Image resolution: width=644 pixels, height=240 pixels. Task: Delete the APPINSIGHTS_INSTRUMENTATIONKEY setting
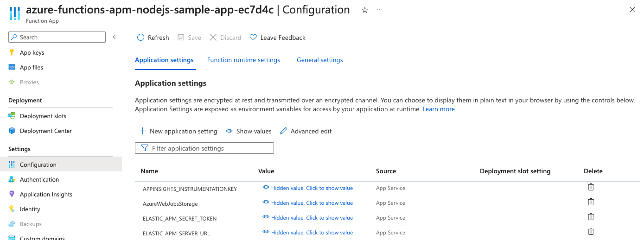[591, 187]
